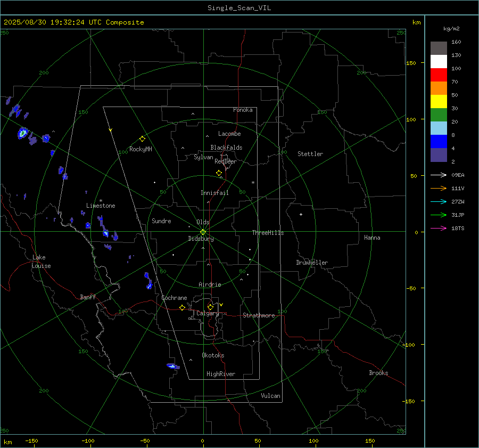The height and width of the screenshot is (448, 479).
Task: Click the Airdrie city label
Action: click(210, 284)
